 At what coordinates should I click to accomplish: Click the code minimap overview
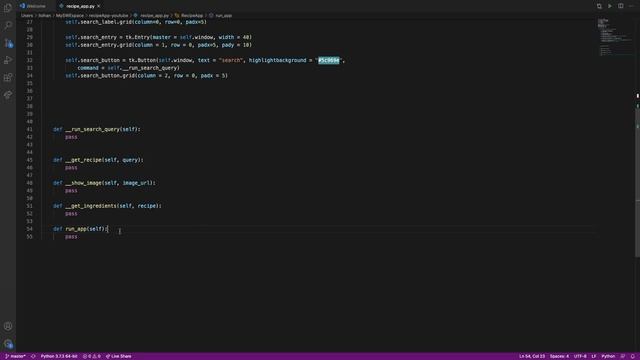pyautogui.click(x=614, y=37)
